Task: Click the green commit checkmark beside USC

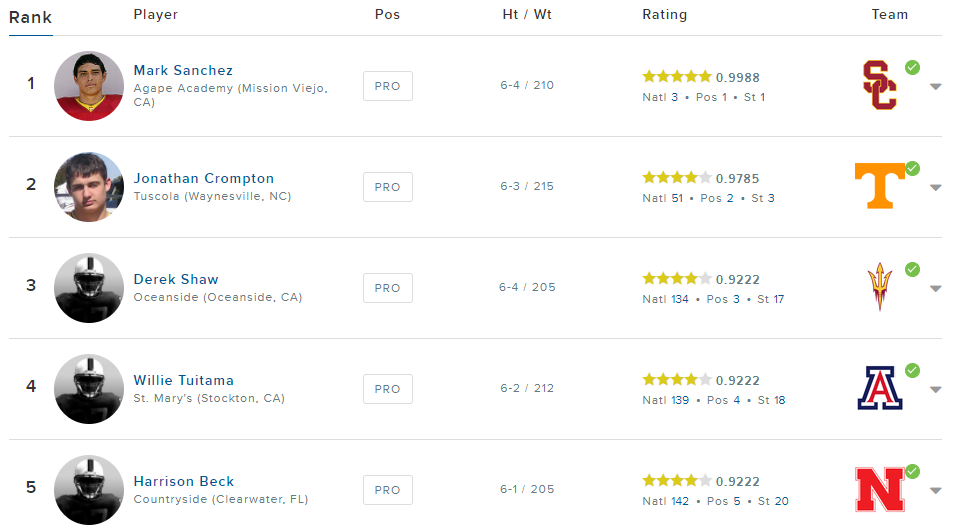Action: click(912, 67)
